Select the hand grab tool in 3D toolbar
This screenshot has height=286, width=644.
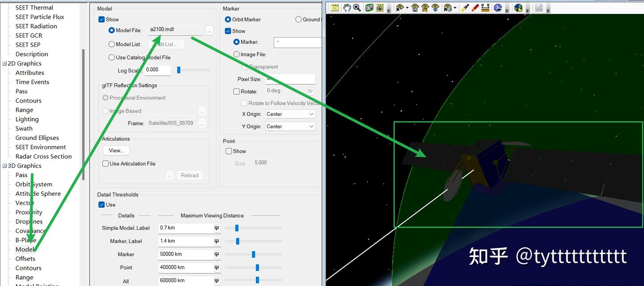coord(347,8)
